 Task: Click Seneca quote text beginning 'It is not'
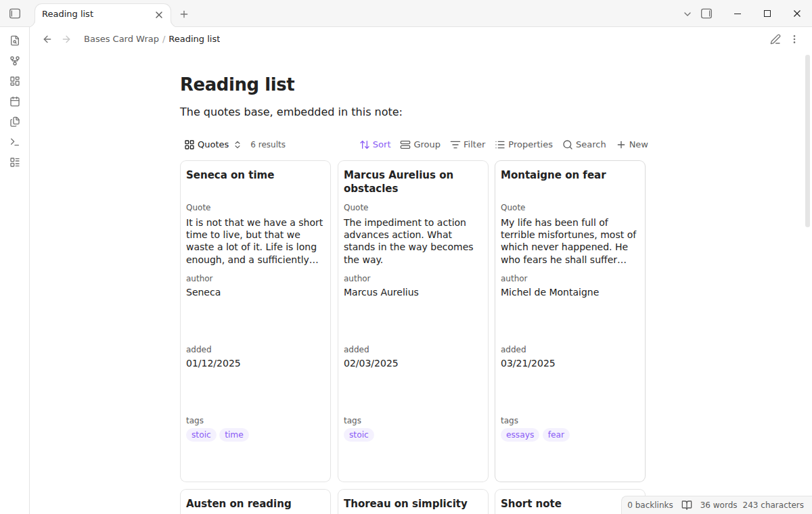tap(255, 241)
